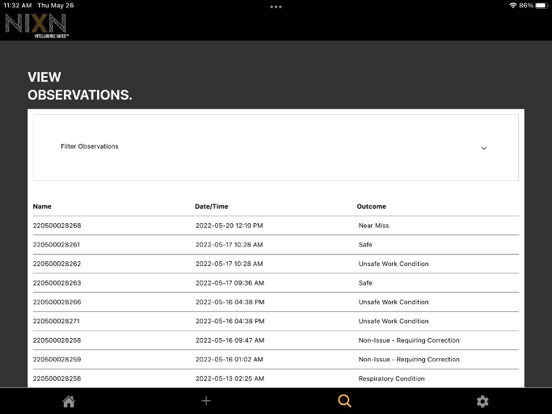Sort by Outcome column header
552x414 pixels.
[x=371, y=206]
